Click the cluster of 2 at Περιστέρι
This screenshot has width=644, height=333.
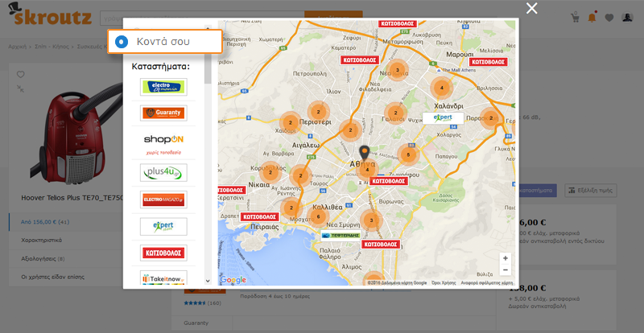(318, 111)
